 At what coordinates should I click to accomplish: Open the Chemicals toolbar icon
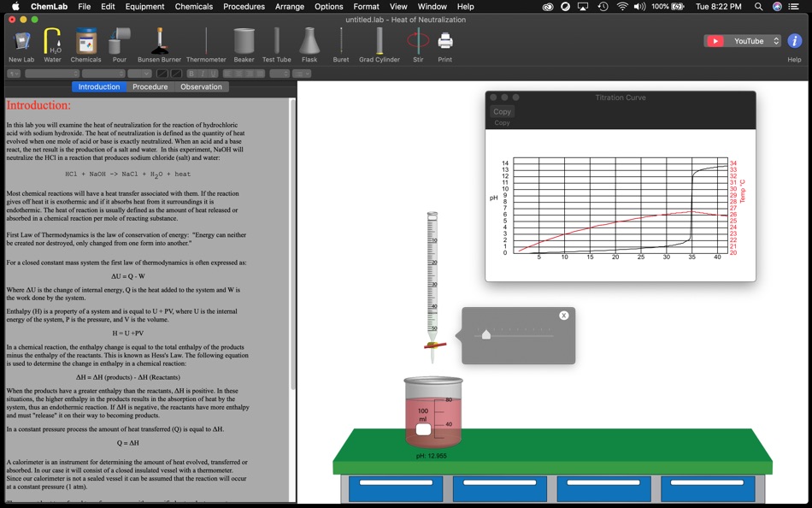[x=86, y=45]
